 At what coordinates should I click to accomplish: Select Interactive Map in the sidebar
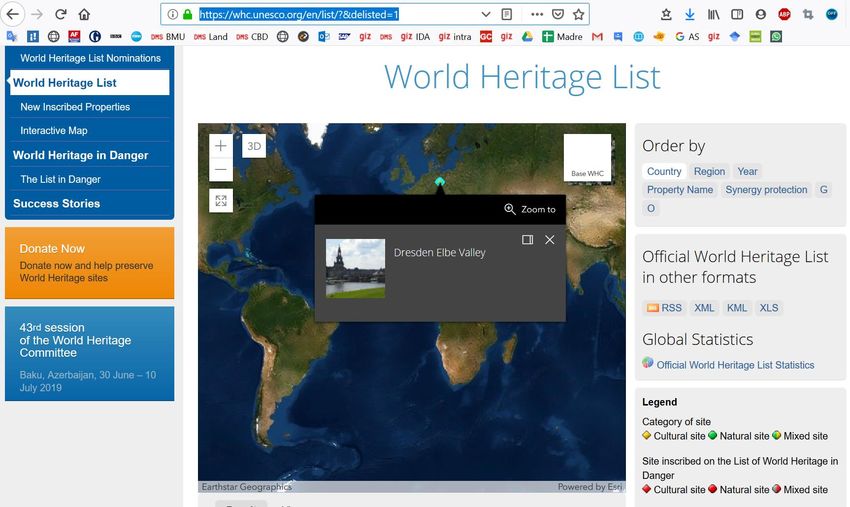(x=54, y=131)
